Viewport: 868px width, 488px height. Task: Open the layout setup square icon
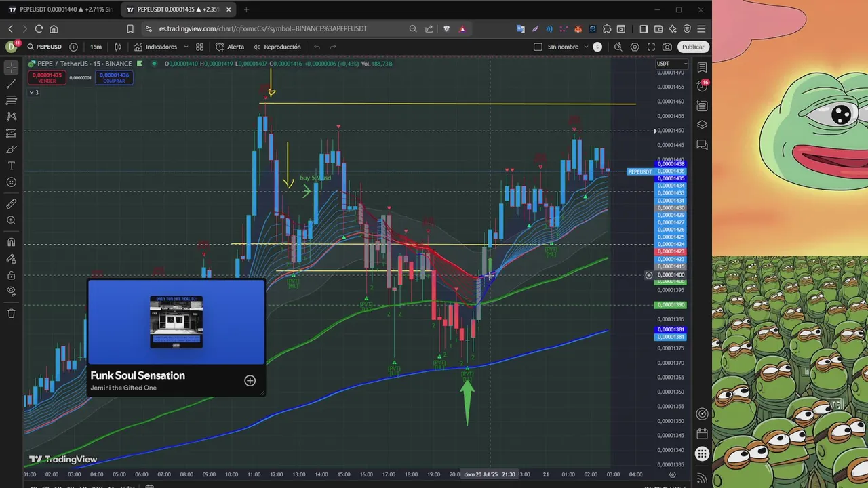(x=538, y=47)
